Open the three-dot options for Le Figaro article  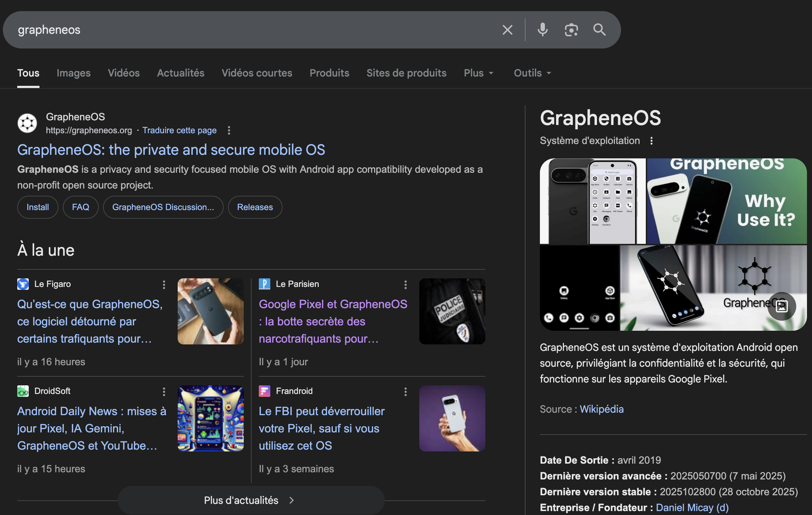(164, 285)
